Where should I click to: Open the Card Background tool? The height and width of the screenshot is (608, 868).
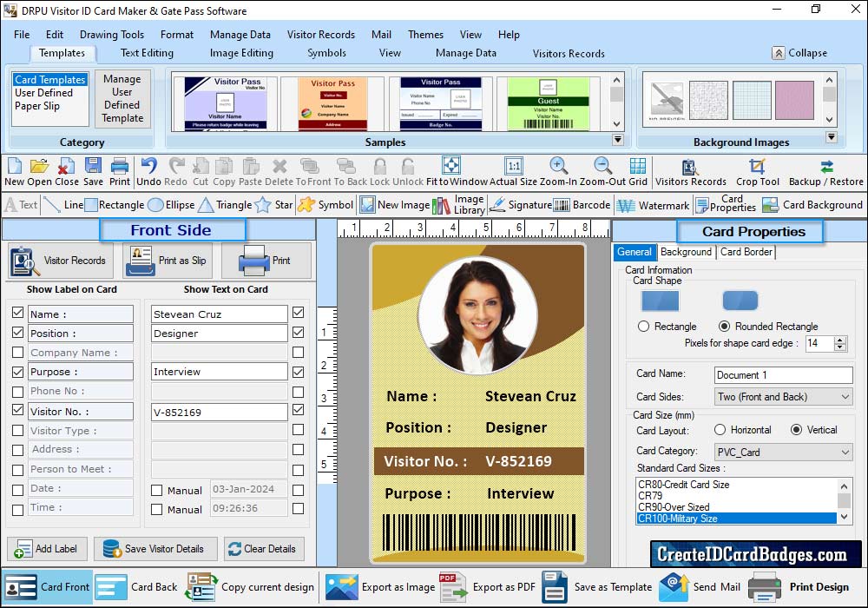point(812,205)
